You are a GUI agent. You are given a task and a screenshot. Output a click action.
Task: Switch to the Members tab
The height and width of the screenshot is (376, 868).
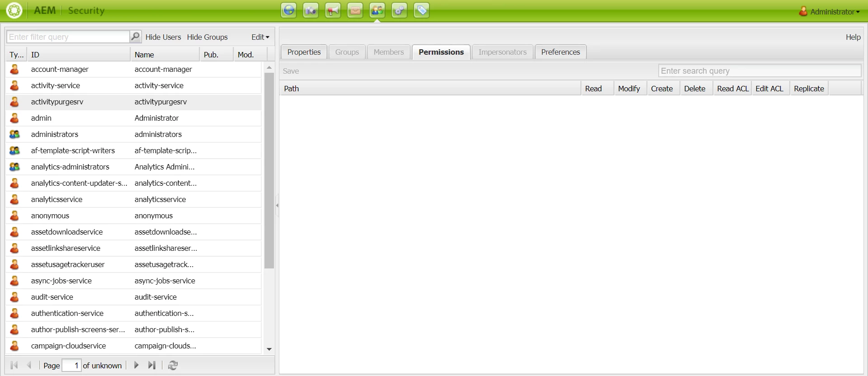(x=388, y=52)
